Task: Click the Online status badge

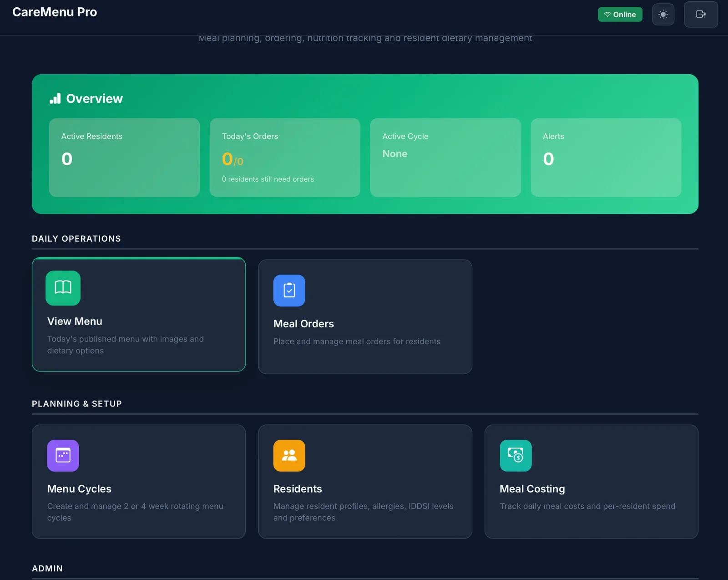Action: (620, 15)
